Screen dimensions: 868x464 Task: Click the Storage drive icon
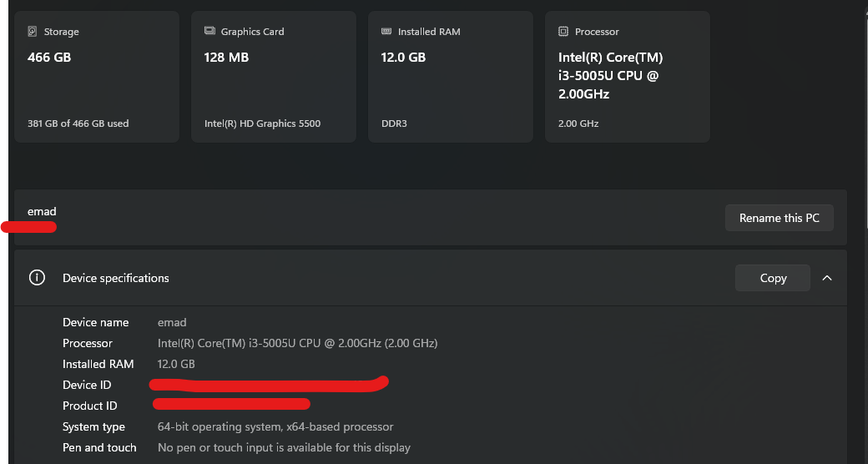click(x=33, y=31)
